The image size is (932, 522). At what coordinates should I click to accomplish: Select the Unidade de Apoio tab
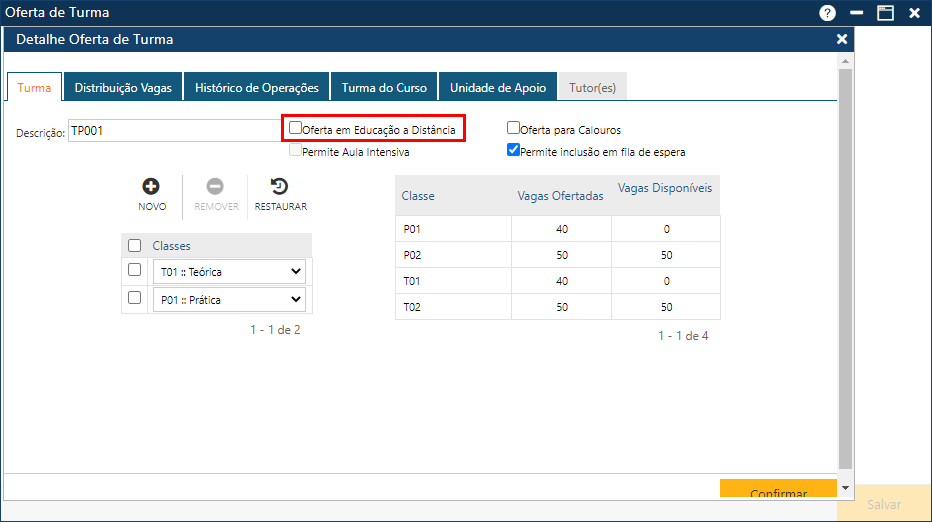point(498,88)
